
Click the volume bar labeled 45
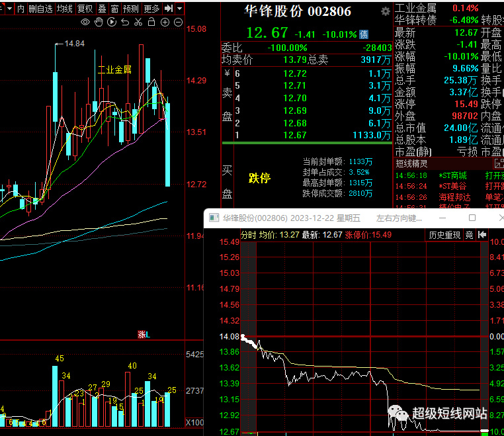[55, 396]
